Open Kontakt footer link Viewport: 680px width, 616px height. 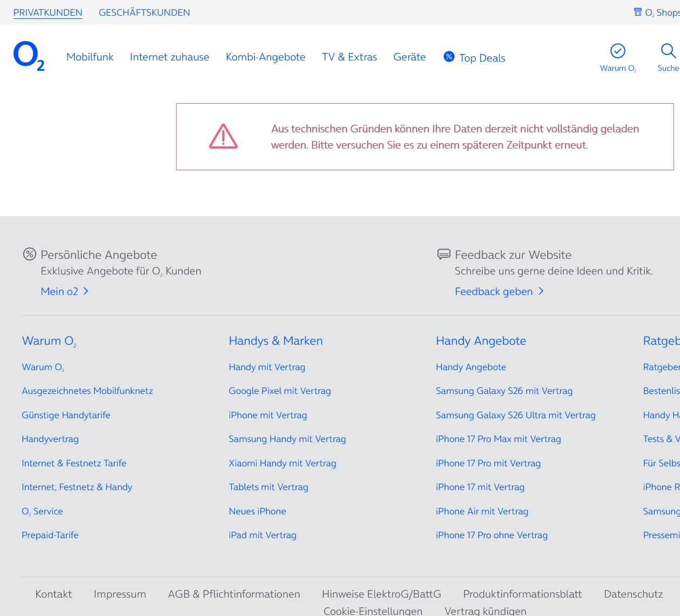coord(53,594)
